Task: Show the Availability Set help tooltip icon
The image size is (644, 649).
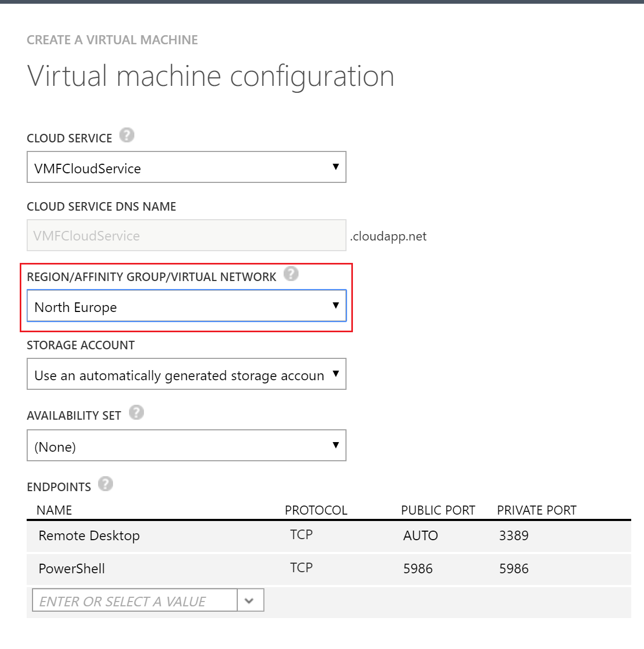Action: 136,413
